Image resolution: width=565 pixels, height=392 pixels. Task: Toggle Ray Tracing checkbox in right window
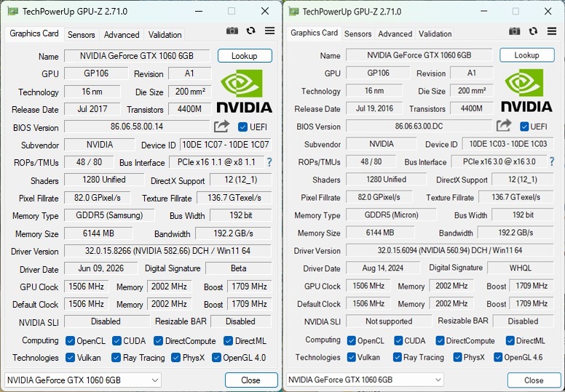pyautogui.click(x=397, y=357)
